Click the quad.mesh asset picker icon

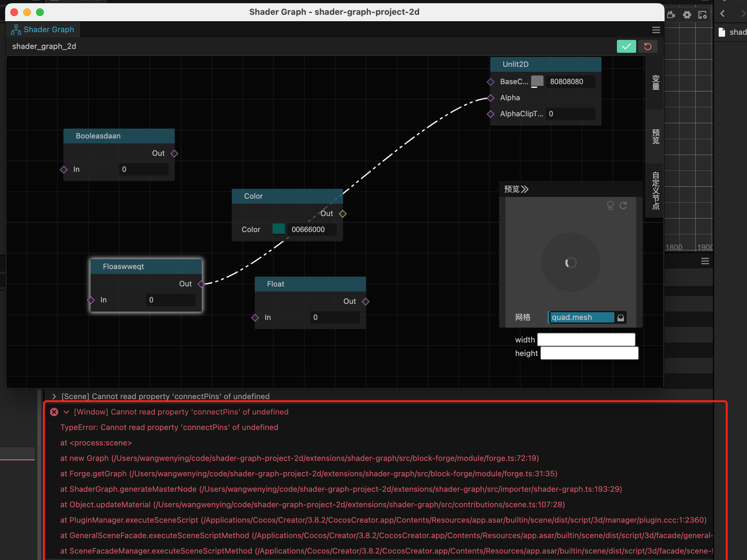tap(621, 318)
